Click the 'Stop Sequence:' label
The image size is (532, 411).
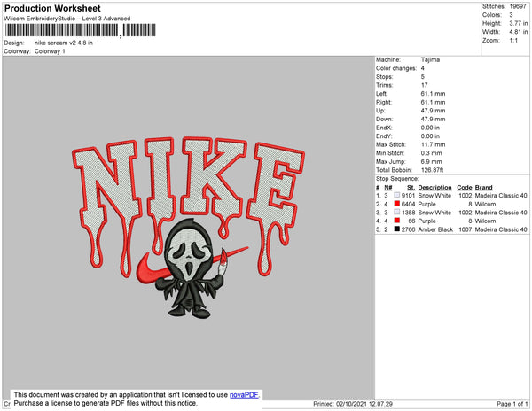click(397, 179)
